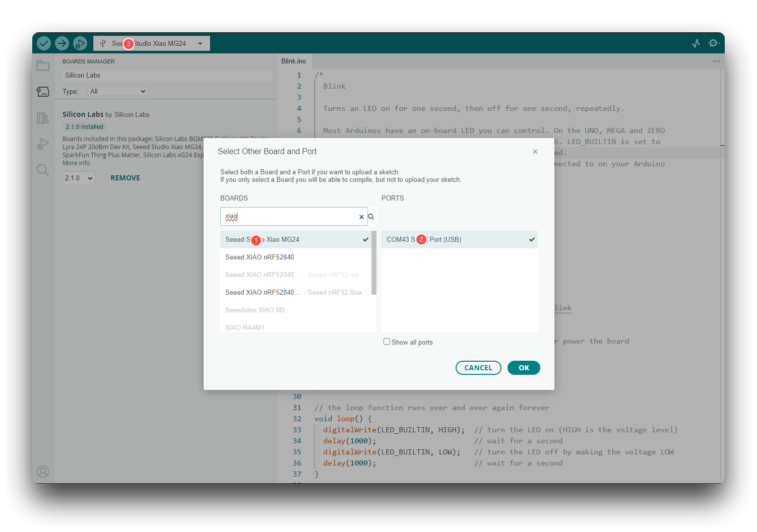The height and width of the screenshot is (532, 757).
Task: Click code line 33 digitalWrite HIGH
Action: 394,430
